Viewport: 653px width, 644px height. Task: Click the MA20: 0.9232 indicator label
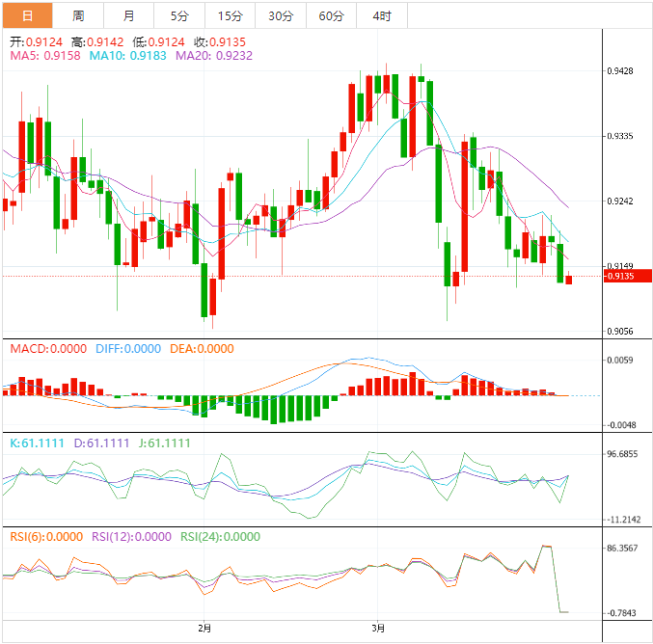[x=214, y=56]
